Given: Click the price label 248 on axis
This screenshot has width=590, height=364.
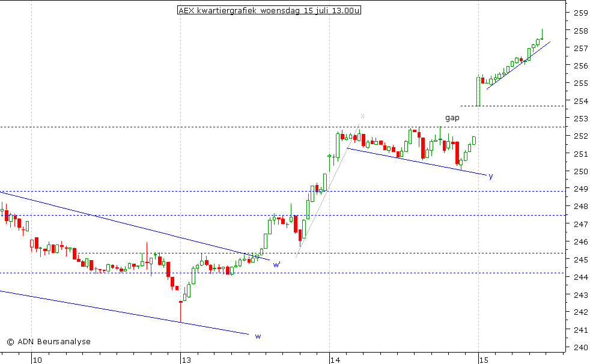Looking at the screenshot, I should [x=580, y=207].
